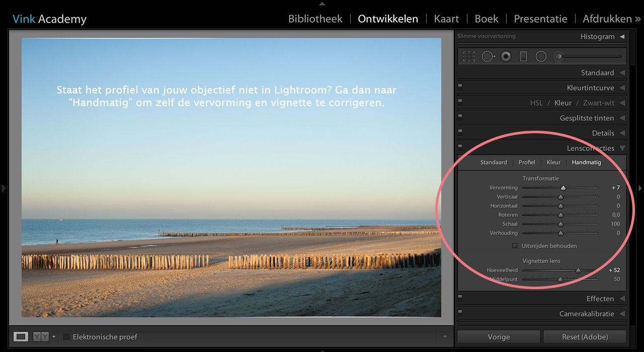
Task: Click the Vorige button
Action: 498,336
